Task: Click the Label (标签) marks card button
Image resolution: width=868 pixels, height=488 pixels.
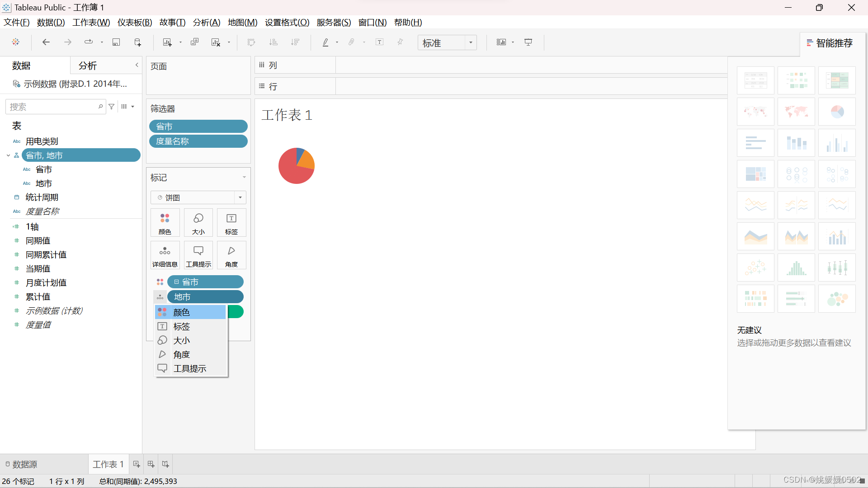Action: (231, 223)
